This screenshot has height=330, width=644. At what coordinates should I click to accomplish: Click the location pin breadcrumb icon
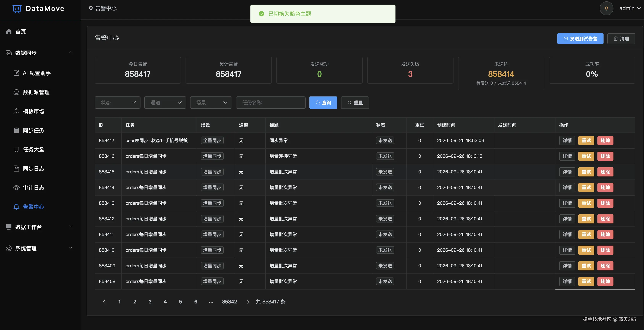point(91,8)
